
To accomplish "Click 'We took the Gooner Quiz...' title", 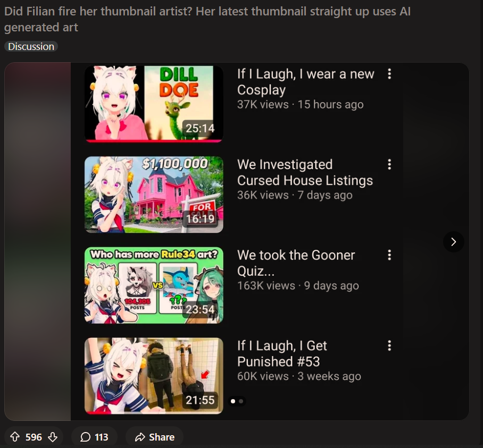I will point(296,263).
